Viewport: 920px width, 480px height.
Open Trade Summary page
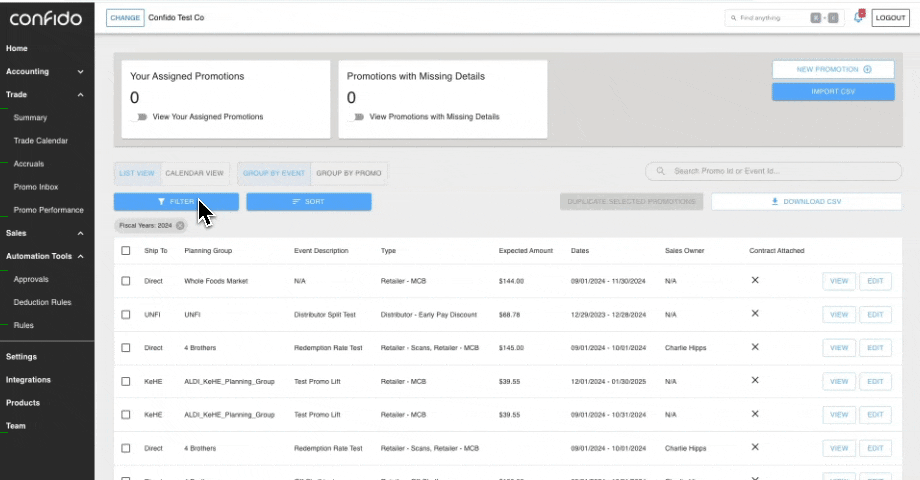click(x=30, y=118)
